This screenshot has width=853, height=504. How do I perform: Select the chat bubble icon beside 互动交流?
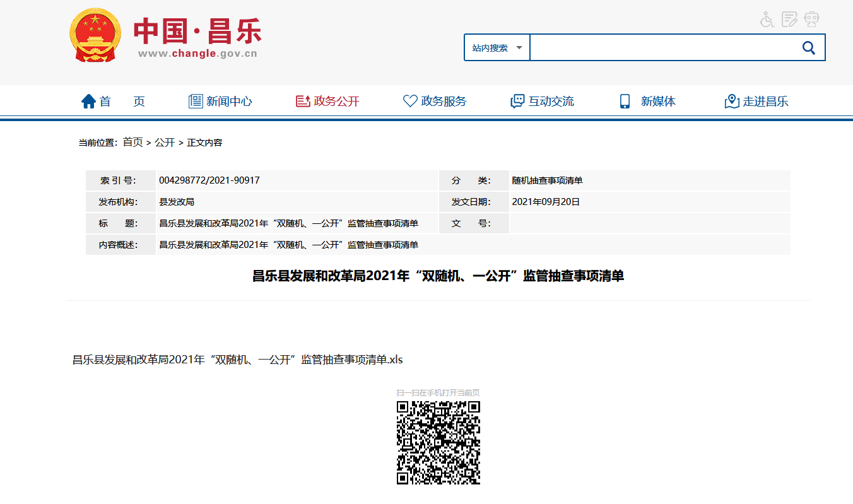coord(517,100)
